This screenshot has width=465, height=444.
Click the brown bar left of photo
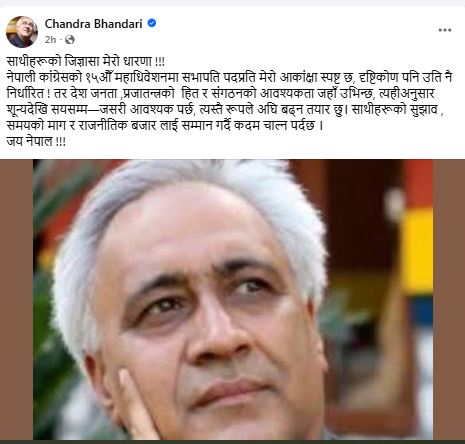[x=16, y=299]
